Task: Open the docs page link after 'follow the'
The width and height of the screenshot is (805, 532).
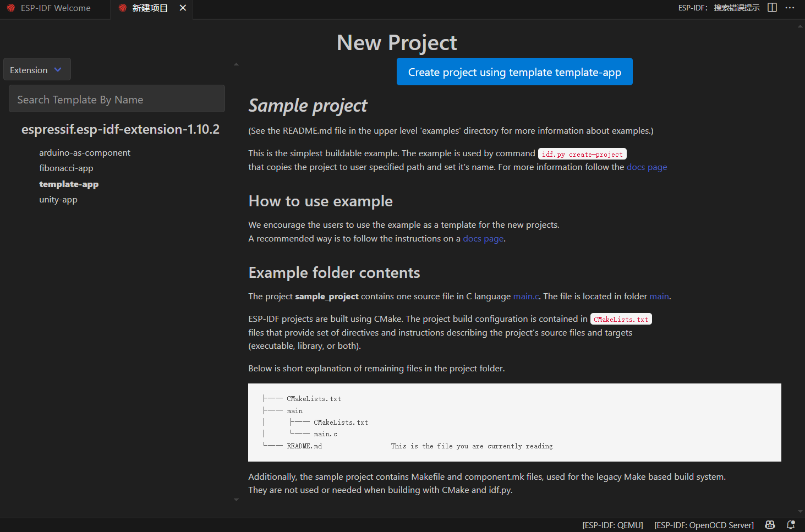Action: (647, 167)
